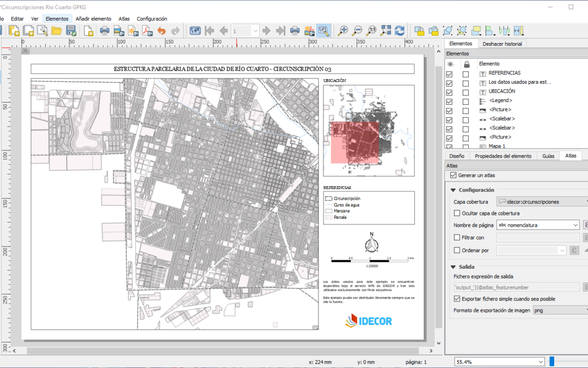Click the Print Layout printer icon
This screenshot has height=368, width=588.
(105, 31)
